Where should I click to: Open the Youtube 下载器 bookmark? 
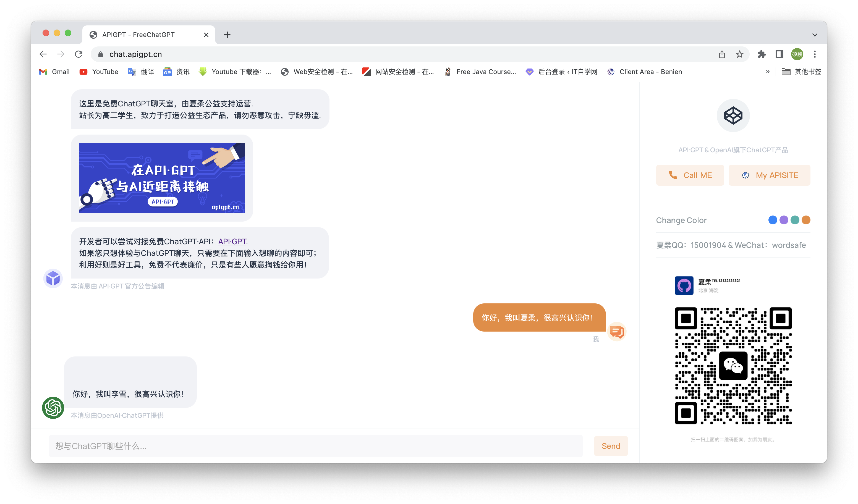(235, 72)
